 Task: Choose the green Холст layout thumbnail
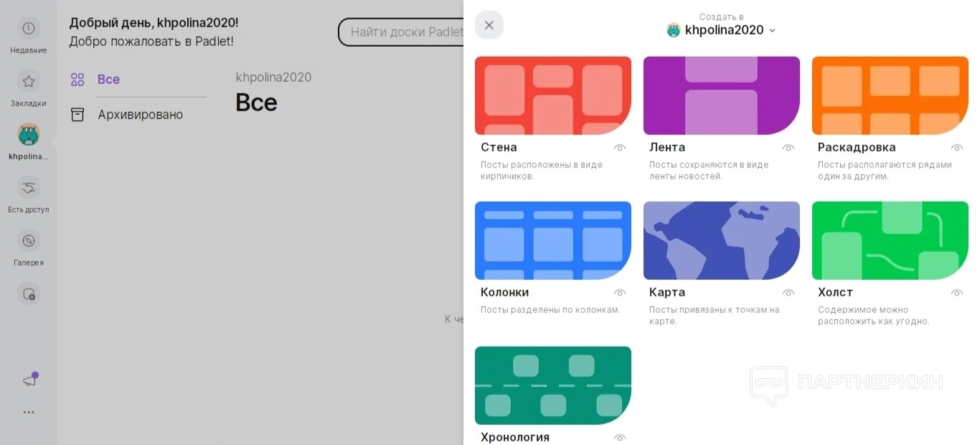[890, 240]
